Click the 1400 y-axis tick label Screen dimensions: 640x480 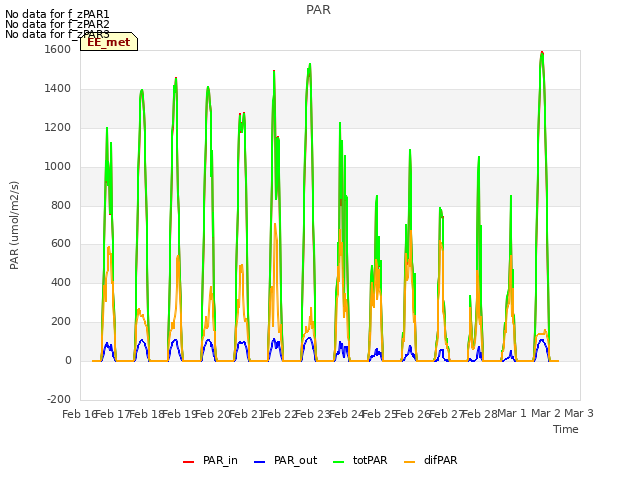point(58,88)
